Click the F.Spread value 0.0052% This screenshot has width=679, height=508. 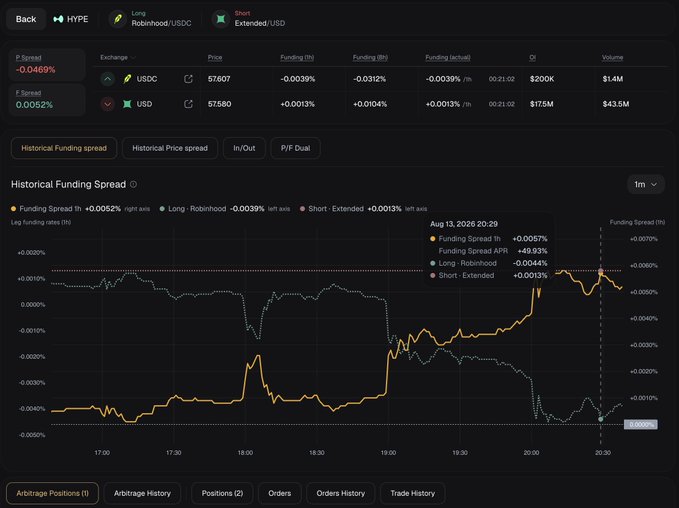point(34,105)
